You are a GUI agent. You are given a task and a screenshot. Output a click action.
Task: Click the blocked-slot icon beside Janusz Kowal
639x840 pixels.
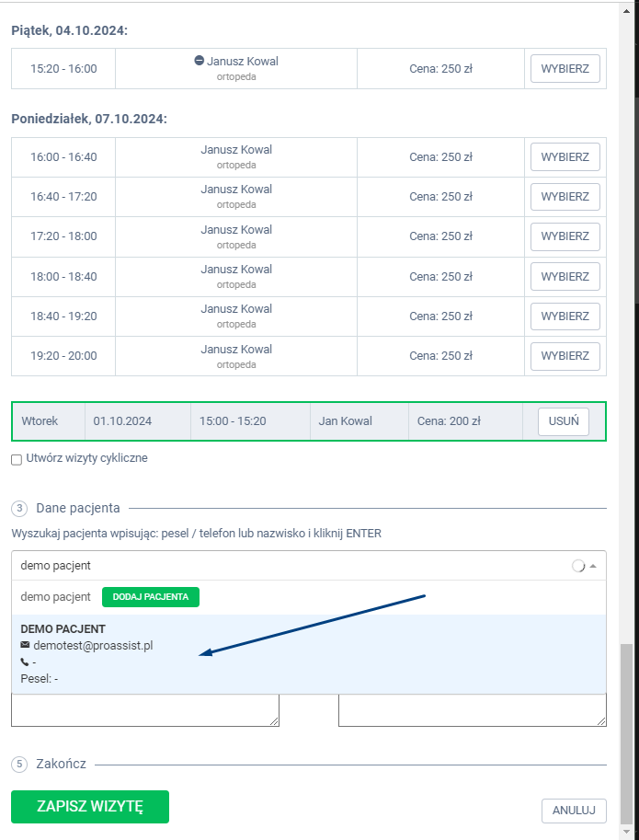click(x=199, y=61)
